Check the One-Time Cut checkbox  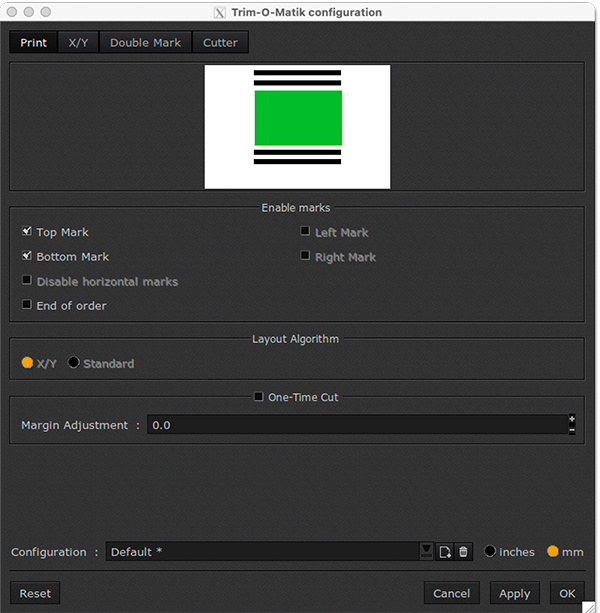pyautogui.click(x=259, y=397)
